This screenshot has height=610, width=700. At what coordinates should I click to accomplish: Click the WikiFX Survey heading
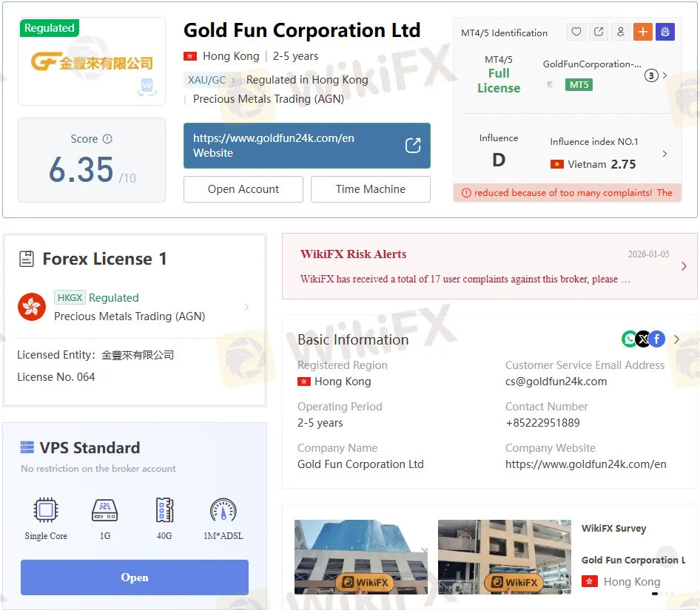point(614,529)
